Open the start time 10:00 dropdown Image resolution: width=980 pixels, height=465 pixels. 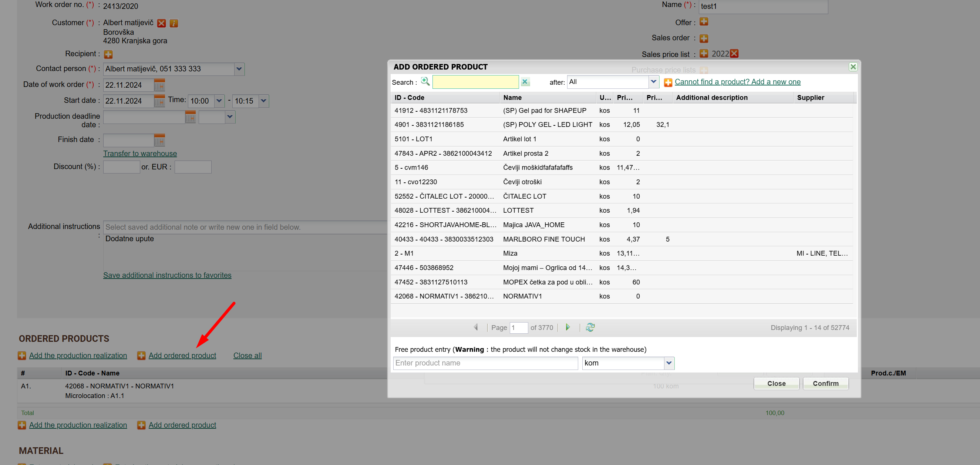coord(219,101)
